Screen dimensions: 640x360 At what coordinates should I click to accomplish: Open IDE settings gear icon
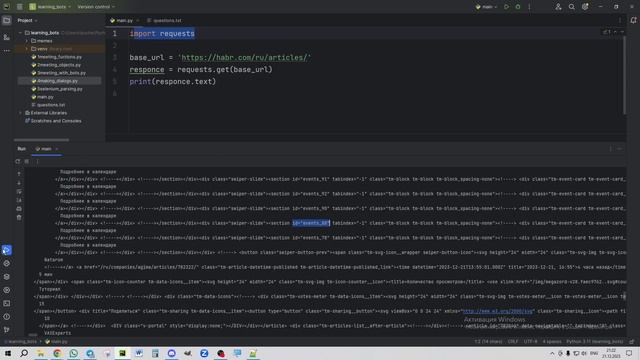[585, 7]
